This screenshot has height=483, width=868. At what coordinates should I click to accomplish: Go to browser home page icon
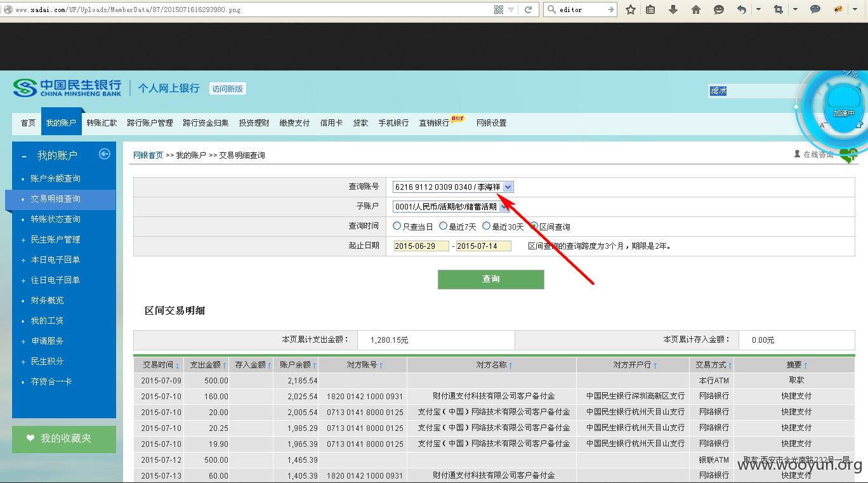pyautogui.click(x=696, y=10)
